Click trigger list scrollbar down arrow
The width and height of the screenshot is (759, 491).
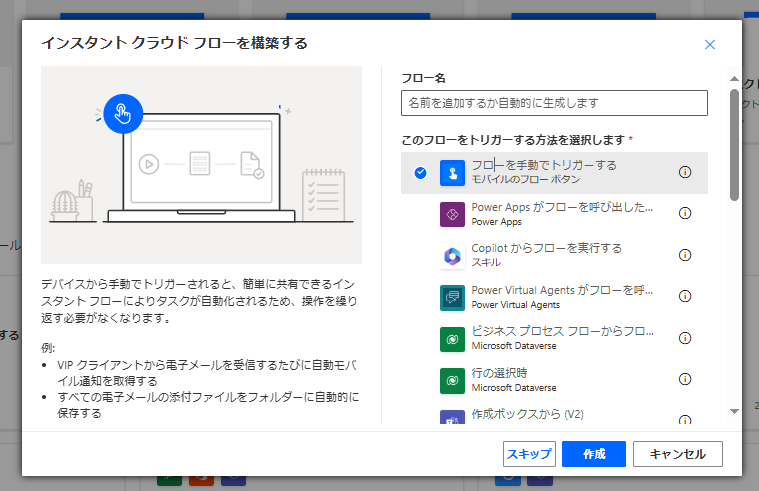point(734,411)
